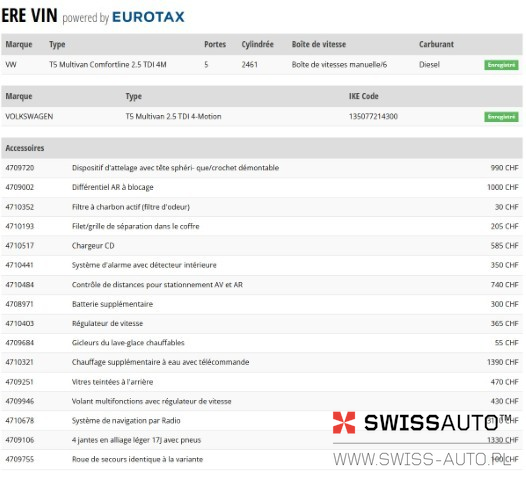526x480 pixels.
Task: Click the green Enregistré badge in VOLKSWAGEN row
Action: (x=501, y=117)
